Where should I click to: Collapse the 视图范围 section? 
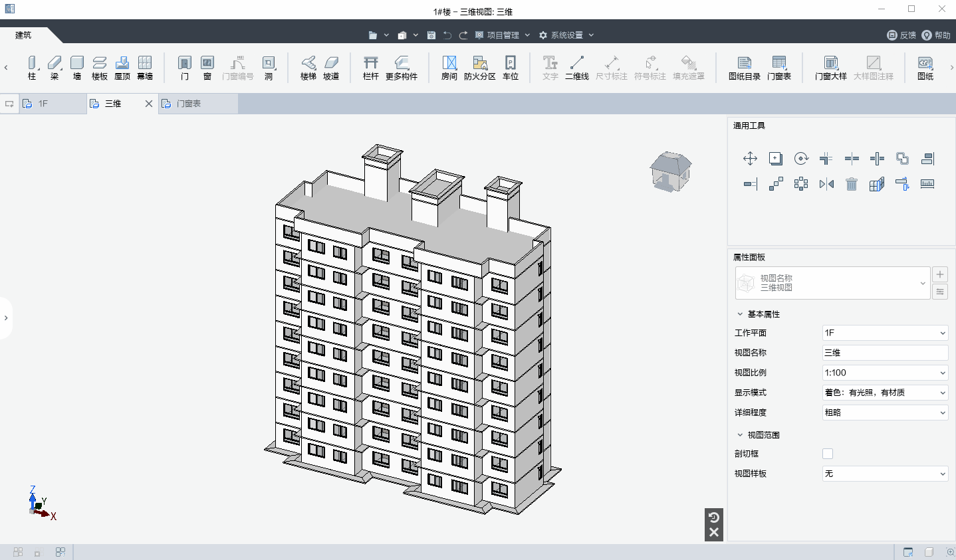(x=740, y=435)
